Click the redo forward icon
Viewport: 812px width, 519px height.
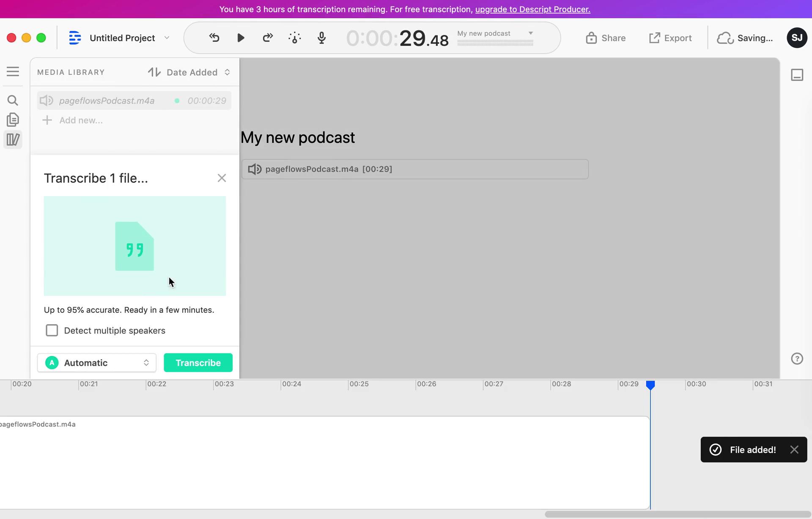pos(268,38)
